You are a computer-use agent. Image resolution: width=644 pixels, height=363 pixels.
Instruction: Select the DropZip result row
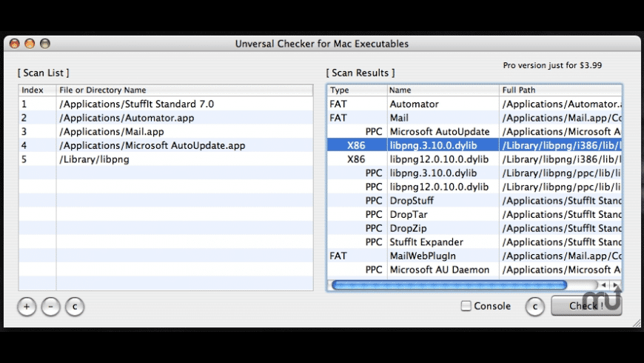pyautogui.click(x=474, y=228)
